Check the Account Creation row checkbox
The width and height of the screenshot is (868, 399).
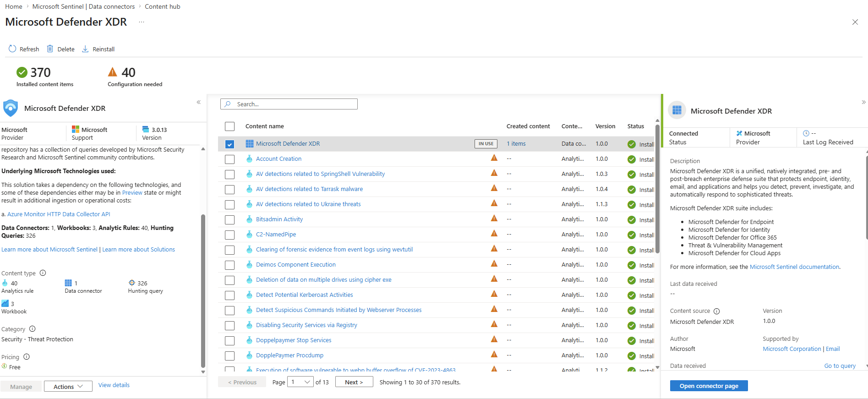coord(230,159)
